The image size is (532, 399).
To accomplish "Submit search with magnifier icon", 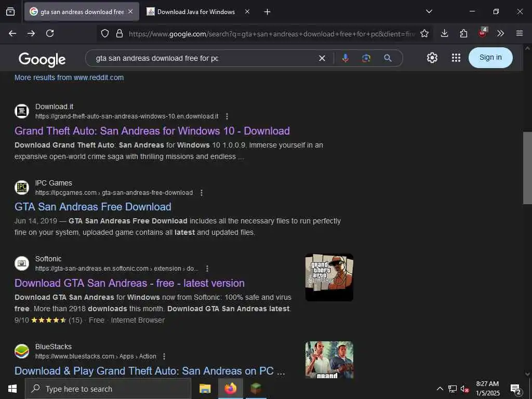I will coord(388,58).
